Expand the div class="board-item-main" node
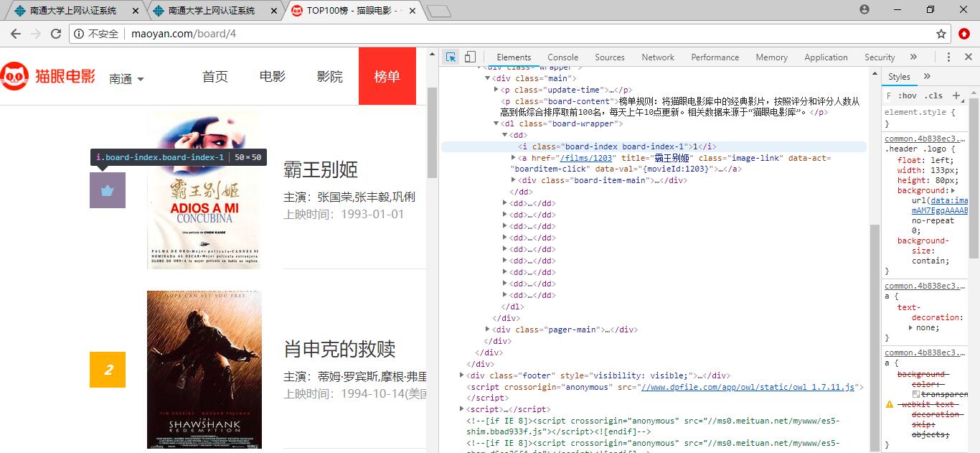The width and height of the screenshot is (980, 453). coord(514,180)
